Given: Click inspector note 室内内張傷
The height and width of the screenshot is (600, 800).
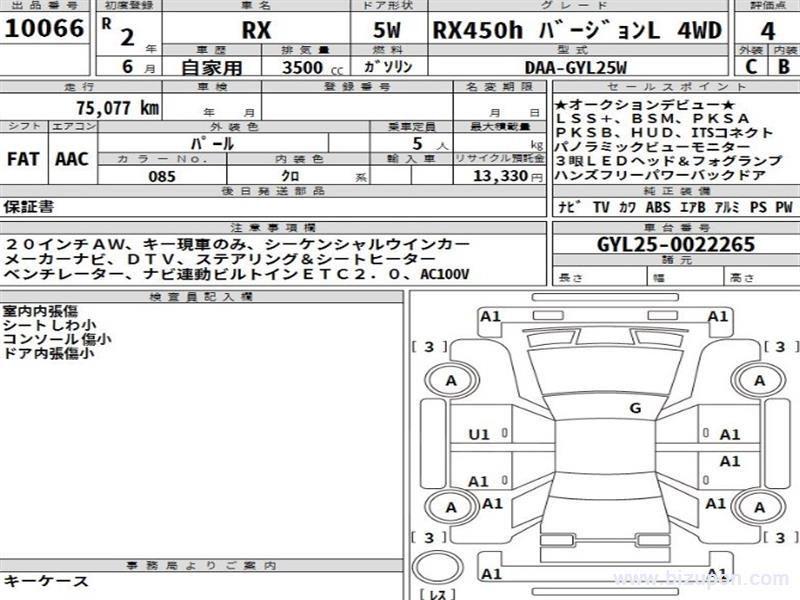Looking at the screenshot, I should [x=40, y=311].
